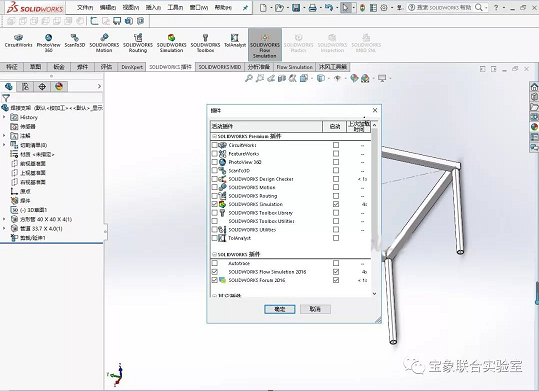Uncheck SOLIDWORKS Simulation start-up checkbox
The height and width of the screenshot is (391, 539).
(x=336, y=204)
